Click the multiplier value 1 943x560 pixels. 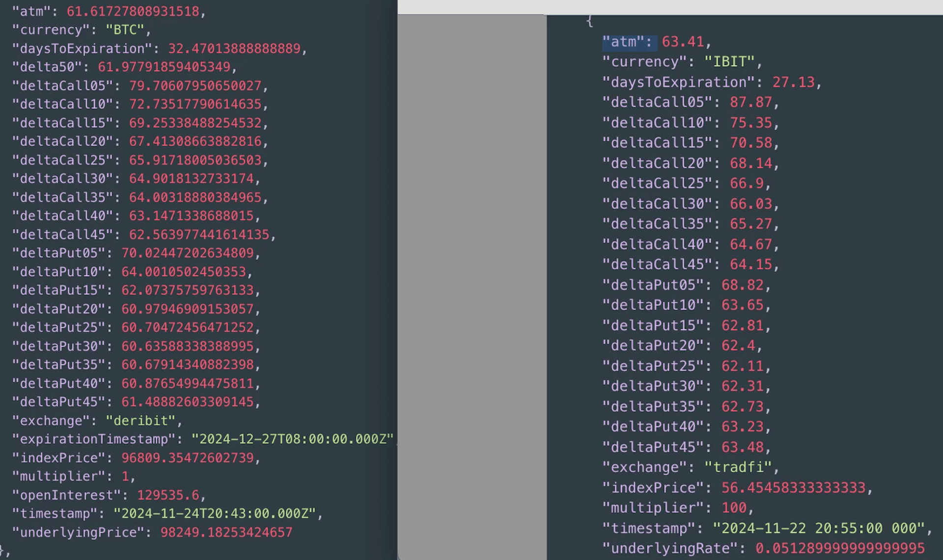point(125,477)
